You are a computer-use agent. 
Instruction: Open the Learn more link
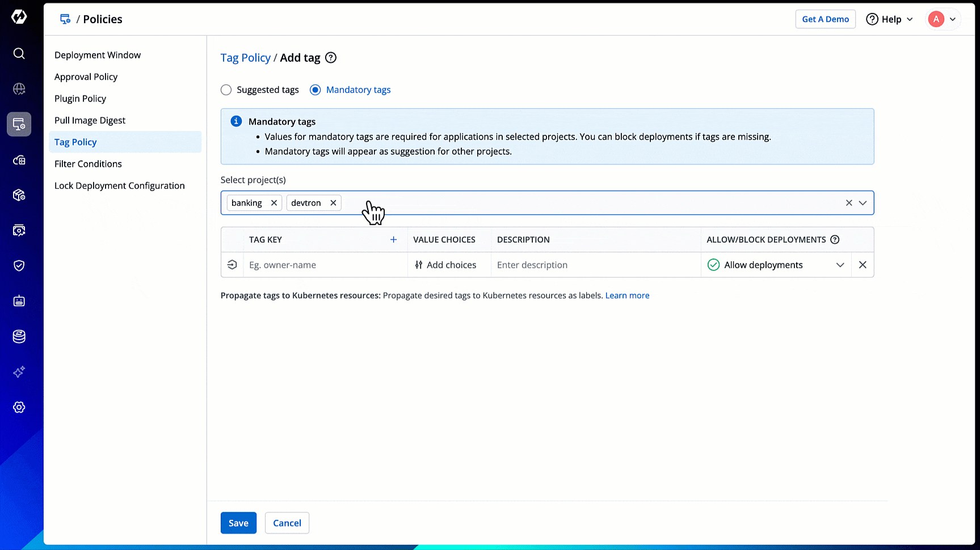pyautogui.click(x=627, y=295)
